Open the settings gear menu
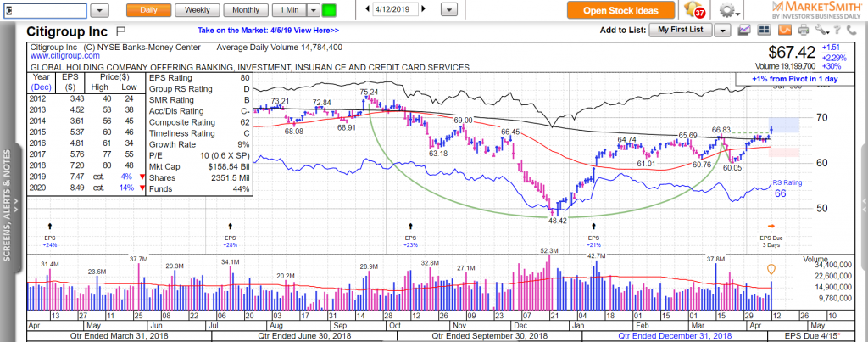This screenshot has height=342, width=868. (x=726, y=10)
